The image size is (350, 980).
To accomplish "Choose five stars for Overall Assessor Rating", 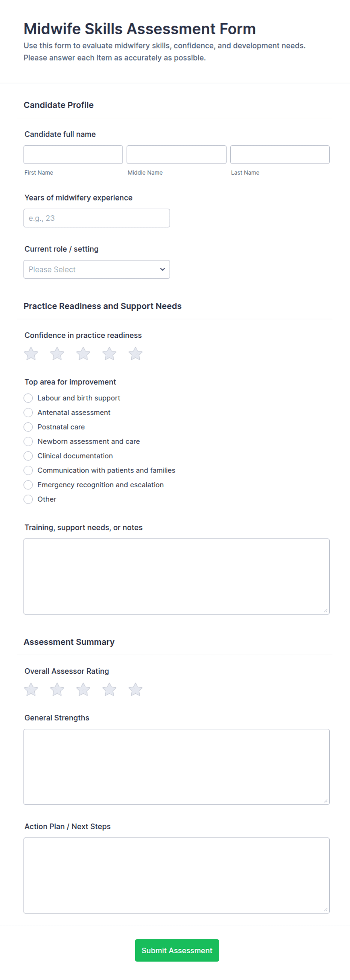I will (x=135, y=689).
